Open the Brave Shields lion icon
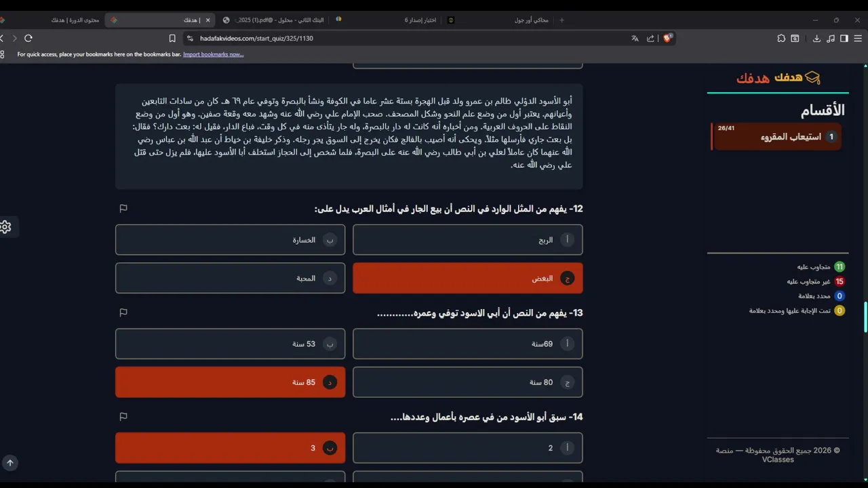 (x=667, y=39)
